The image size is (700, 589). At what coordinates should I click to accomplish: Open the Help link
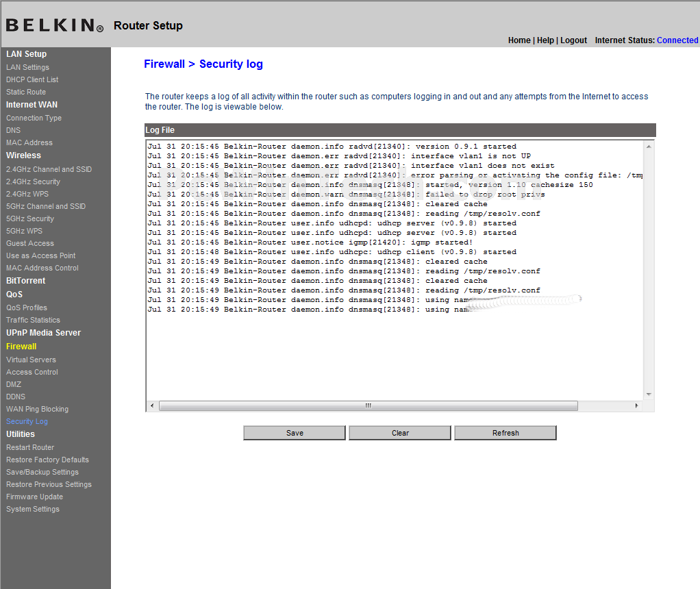click(545, 40)
